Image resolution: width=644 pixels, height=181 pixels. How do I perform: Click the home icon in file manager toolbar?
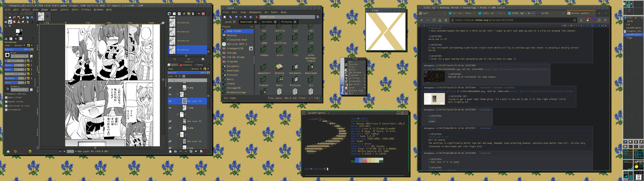pyautogui.click(x=256, y=17)
